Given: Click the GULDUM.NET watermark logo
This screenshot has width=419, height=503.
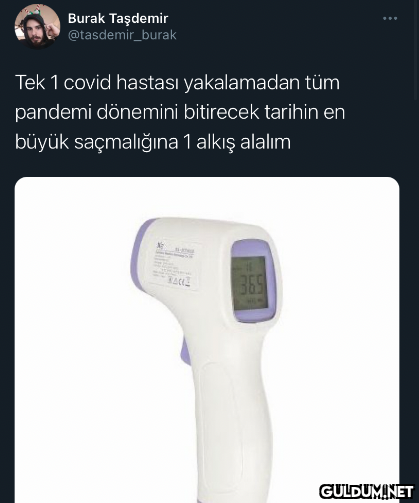Looking at the screenshot, I should pyautogui.click(x=366, y=492).
